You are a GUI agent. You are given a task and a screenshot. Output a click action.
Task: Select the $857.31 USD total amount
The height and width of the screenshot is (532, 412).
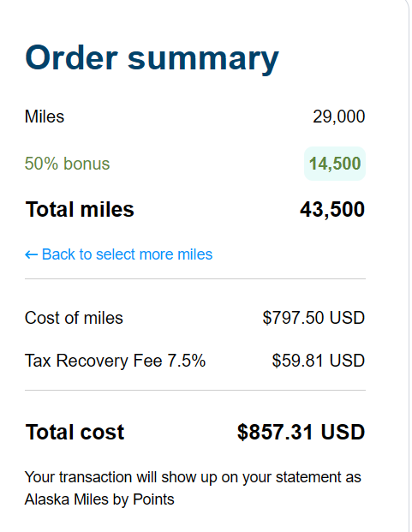[302, 432]
